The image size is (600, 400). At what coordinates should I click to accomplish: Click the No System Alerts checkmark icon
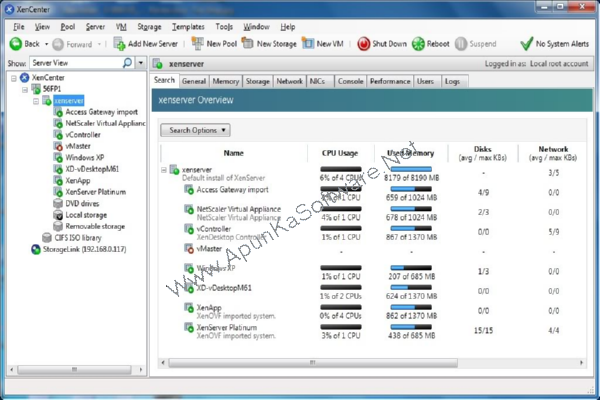point(527,43)
